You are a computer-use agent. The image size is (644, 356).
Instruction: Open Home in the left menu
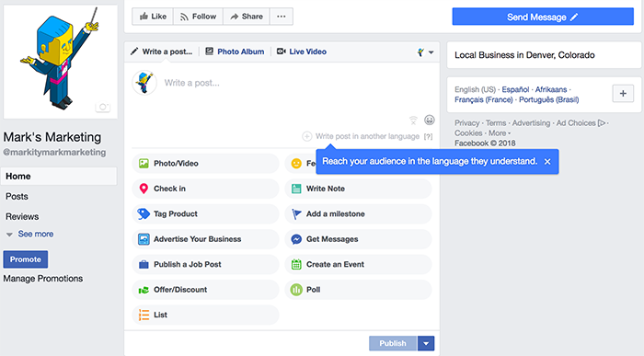[x=59, y=176]
